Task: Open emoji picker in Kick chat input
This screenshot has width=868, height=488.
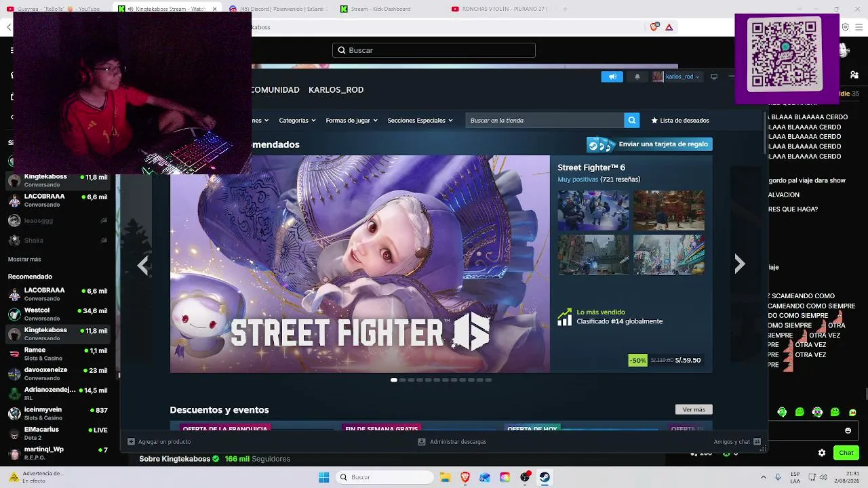Action: [848, 430]
